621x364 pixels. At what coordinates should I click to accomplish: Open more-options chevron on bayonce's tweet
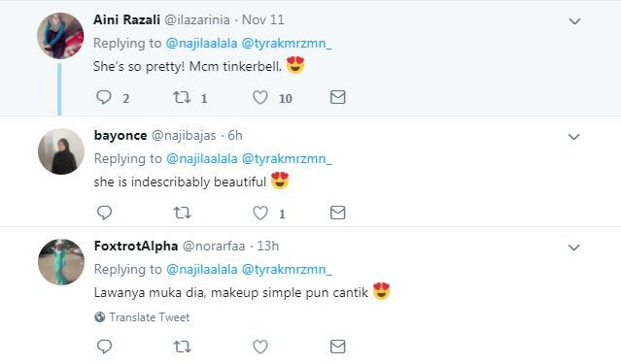[x=574, y=137]
